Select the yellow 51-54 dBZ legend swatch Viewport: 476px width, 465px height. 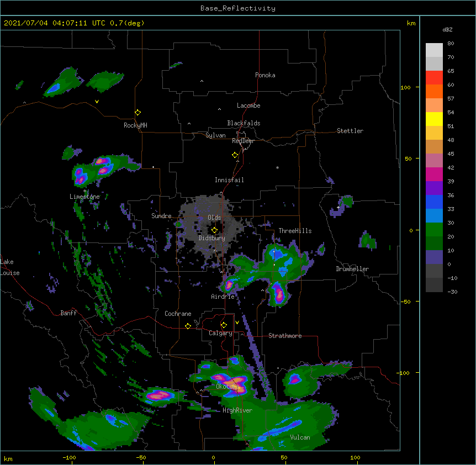[x=434, y=119]
